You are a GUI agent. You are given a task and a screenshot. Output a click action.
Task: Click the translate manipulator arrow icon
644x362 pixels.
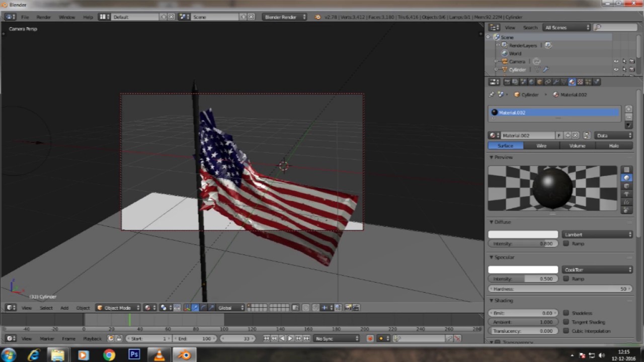pyautogui.click(x=195, y=308)
